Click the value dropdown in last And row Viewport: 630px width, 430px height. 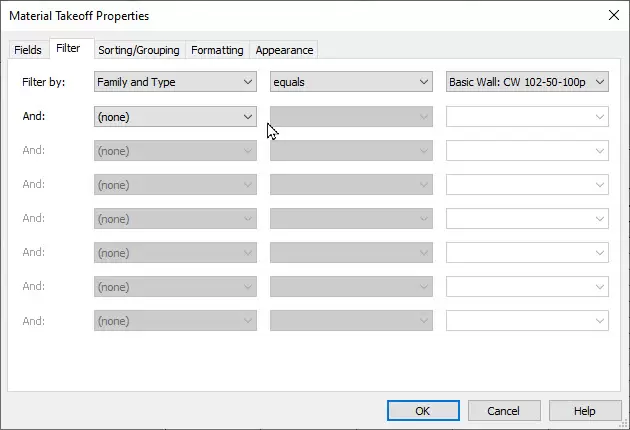[x=527, y=321]
